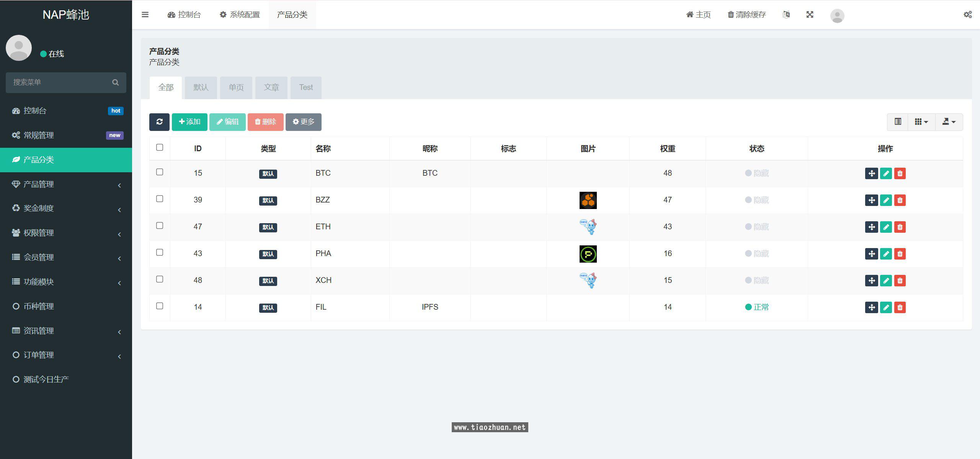Click the drag-sort move icon for FIL row

871,307
